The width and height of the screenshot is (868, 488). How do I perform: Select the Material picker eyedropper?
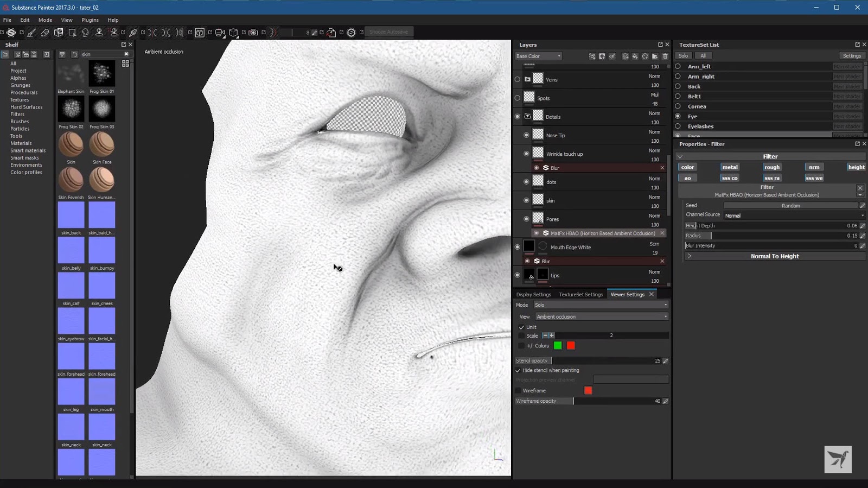click(133, 33)
